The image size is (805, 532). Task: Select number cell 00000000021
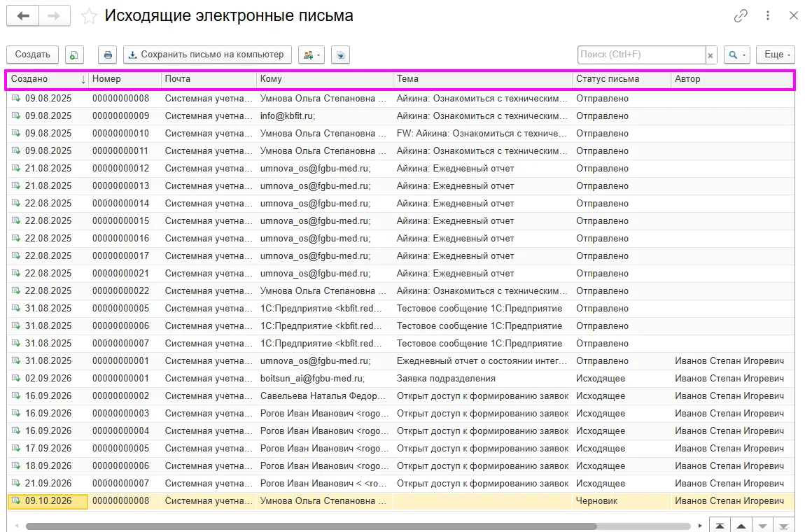click(x=125, y=273)
